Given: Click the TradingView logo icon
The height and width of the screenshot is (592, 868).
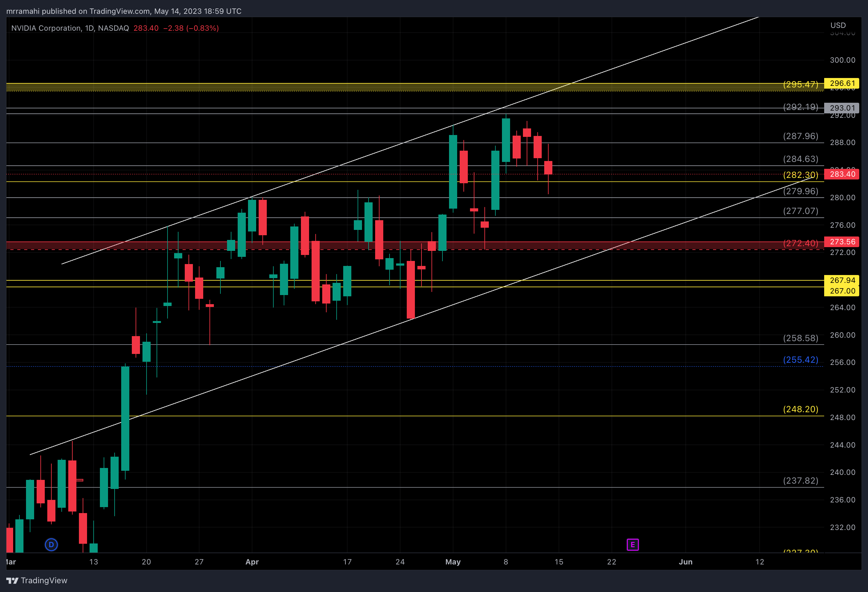Looking at the screenshot, I should pyautogui.click(x=12, y=580).
